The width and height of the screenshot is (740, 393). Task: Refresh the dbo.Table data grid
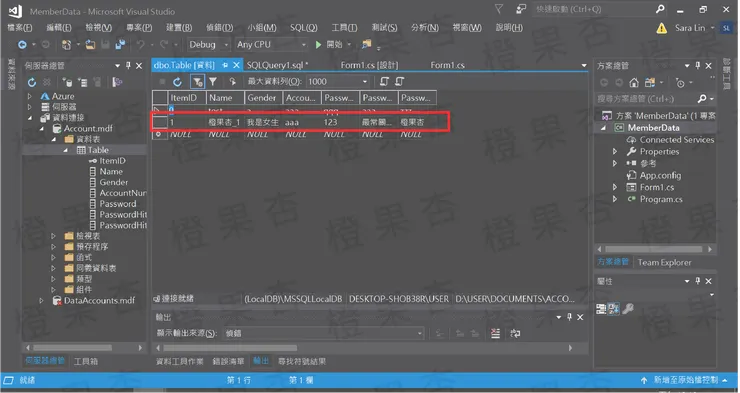point(177,82)
